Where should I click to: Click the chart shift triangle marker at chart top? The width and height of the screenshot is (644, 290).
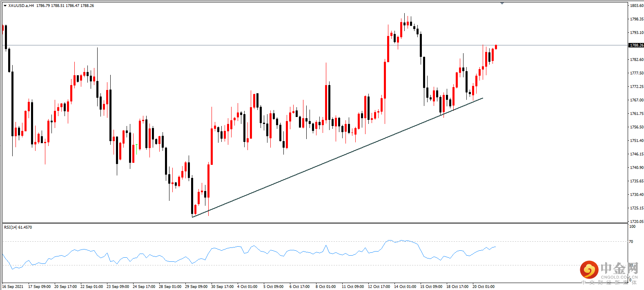point(502,3)
